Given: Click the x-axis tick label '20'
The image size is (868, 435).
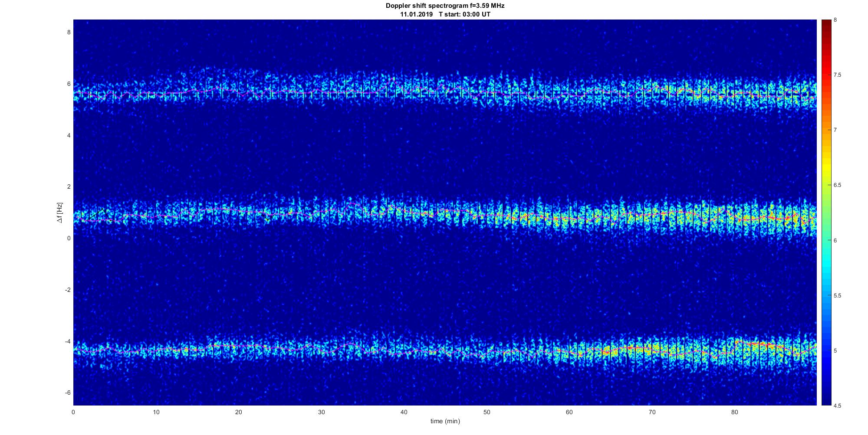Looking at the screenshot, I should click(x=238, y=412).
